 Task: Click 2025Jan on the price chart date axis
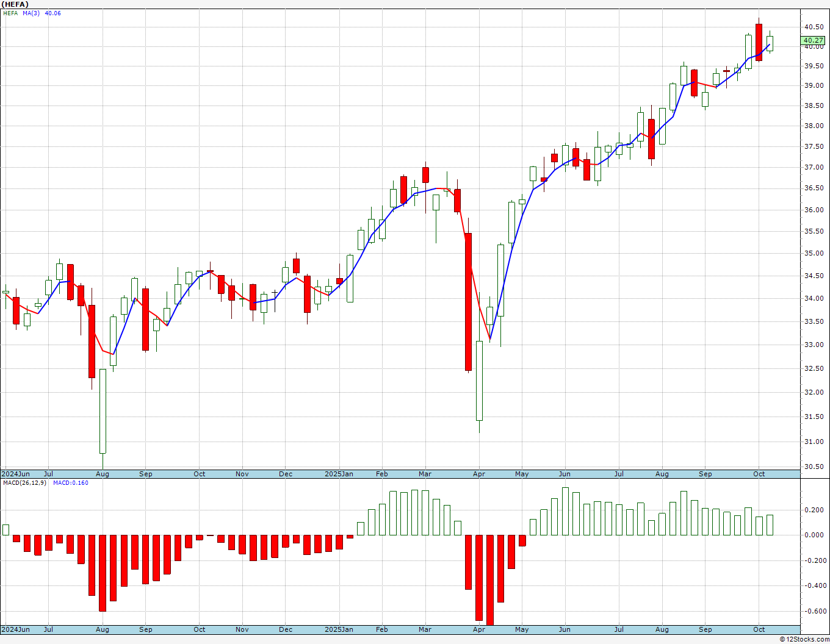point(339,474)
